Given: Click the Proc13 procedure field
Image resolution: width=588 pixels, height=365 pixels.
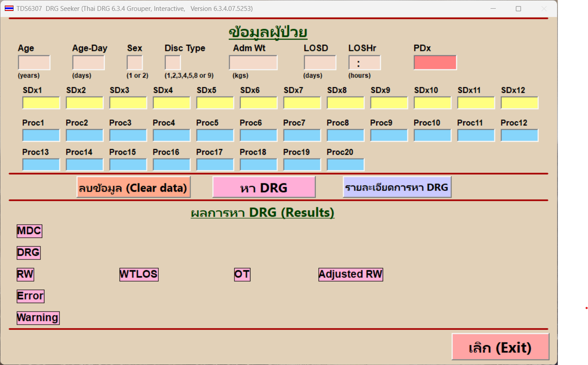Looking at the screenshot, I should [x=41, y=165].
